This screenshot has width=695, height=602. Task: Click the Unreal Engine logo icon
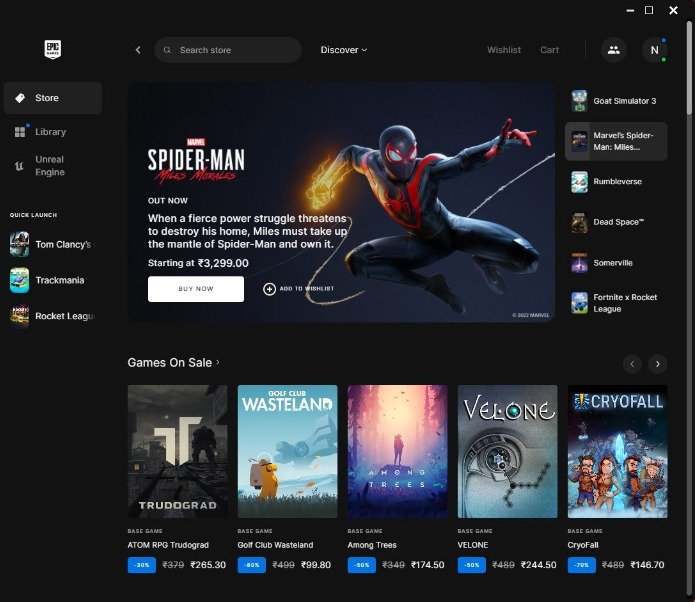pyautogui.click(x=20, y=166)
